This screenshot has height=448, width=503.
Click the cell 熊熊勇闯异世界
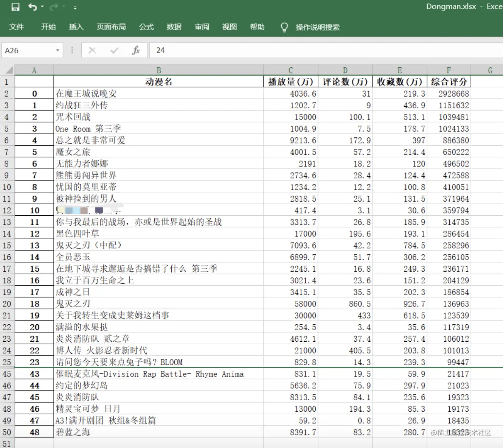point(158,175)
